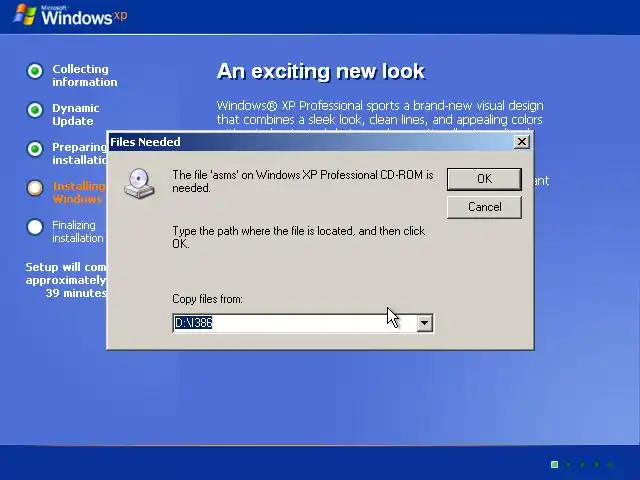The width and height of the screenshot is (640, 480).
Task: Click the OK button in Files Needed dialog
Action: click(x=484, y=179)
